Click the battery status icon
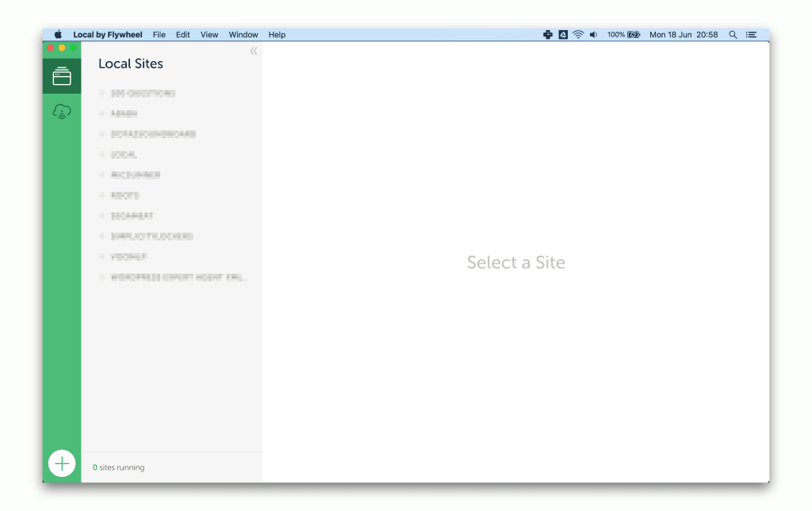812x511 pixels. coord(634,35)
